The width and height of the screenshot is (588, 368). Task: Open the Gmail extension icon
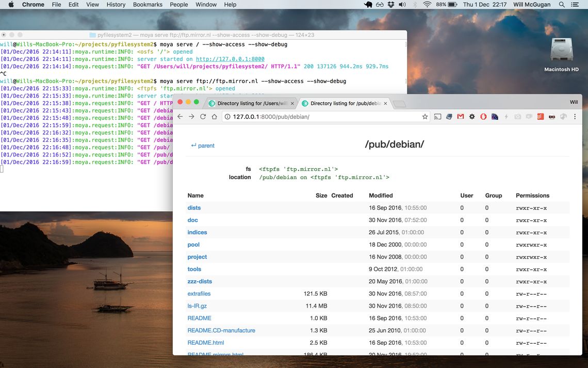461,117
